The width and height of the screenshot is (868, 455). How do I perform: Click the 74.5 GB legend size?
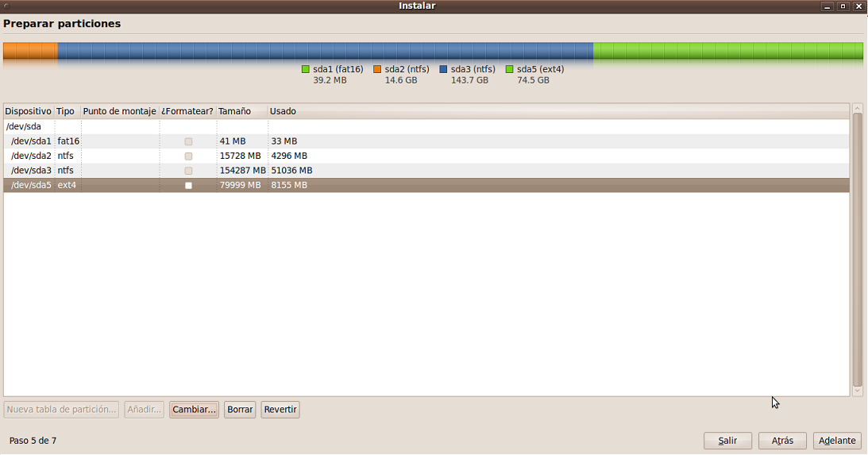click(x=533, y=80)
